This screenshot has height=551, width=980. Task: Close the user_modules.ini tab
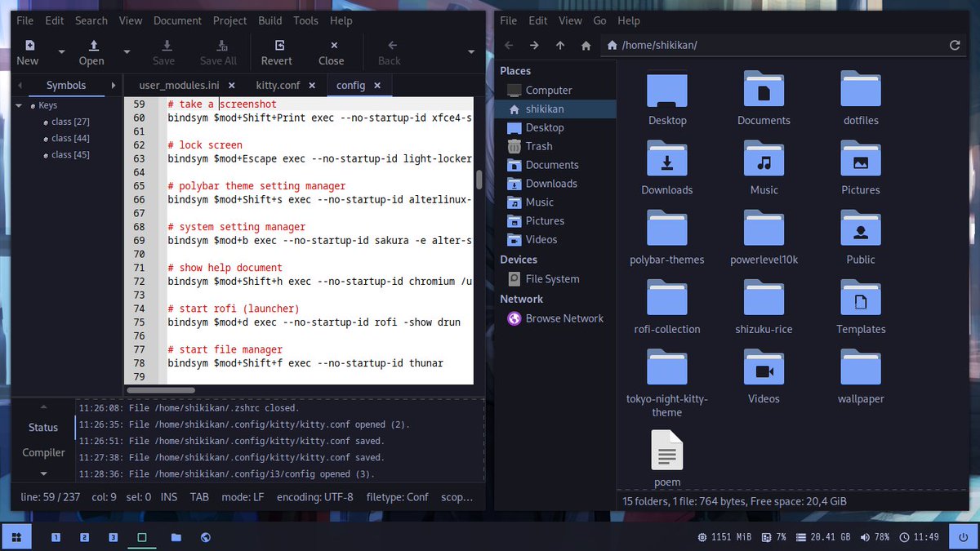232,85
